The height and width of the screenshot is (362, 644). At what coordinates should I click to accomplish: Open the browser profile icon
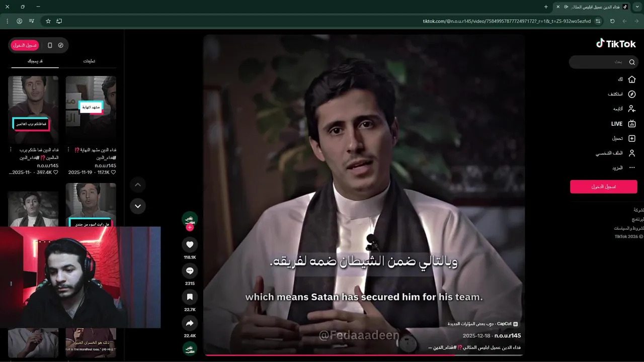(20, 21)
